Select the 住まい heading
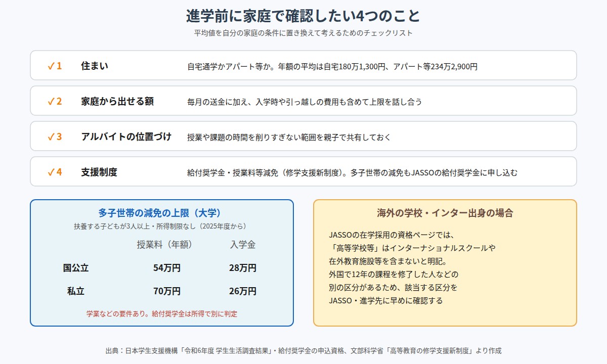 pos(95,66)
